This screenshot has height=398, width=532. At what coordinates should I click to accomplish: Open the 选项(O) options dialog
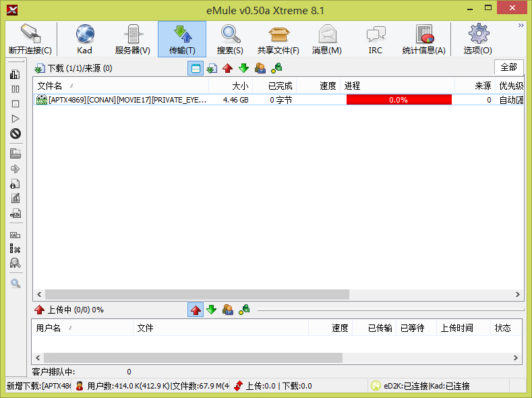tap(477, 39)
